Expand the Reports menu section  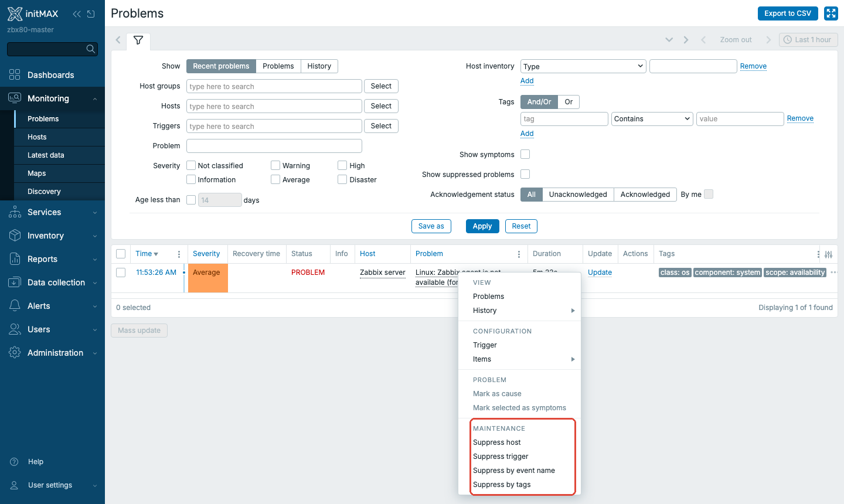[x=95, y=259]
